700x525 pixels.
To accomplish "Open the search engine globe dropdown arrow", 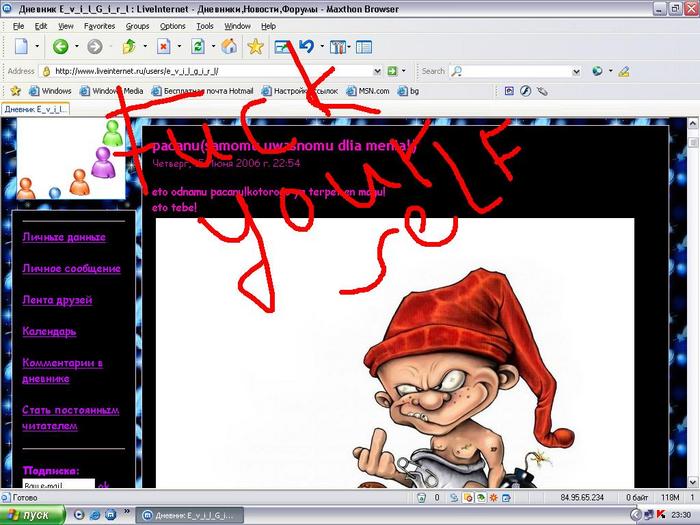I will point(610,71).
